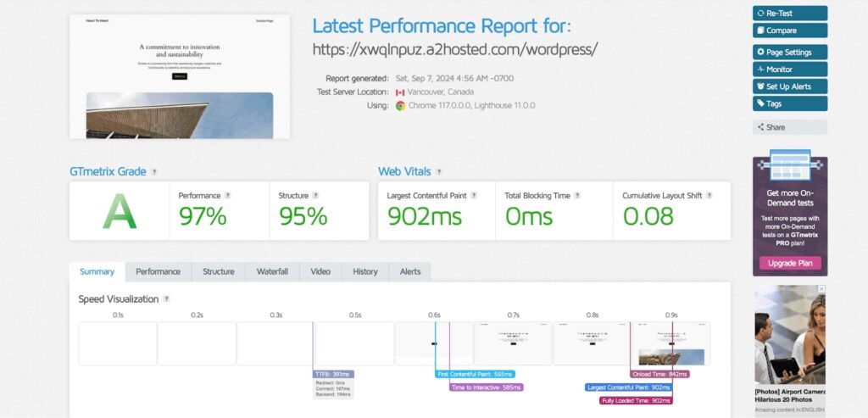Click Upgrade Plan in the promo box
The width and height of the screenshot is (868, 418).
[790, 263]
